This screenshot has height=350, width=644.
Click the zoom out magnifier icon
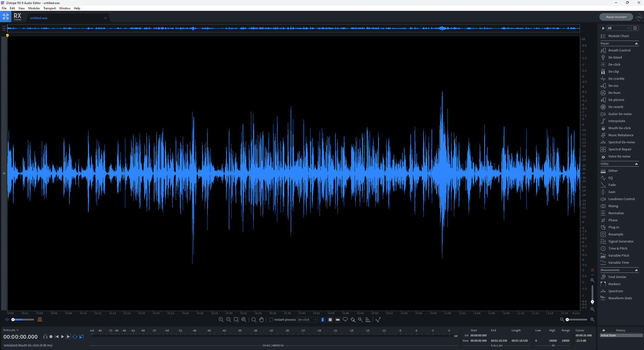[228, 320]
